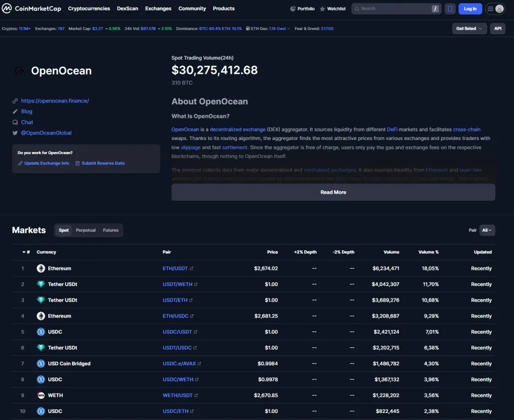The image size is (514, 420).
Task: Click the Ethereum icon in row 4
Action: (x=41, y=316)
